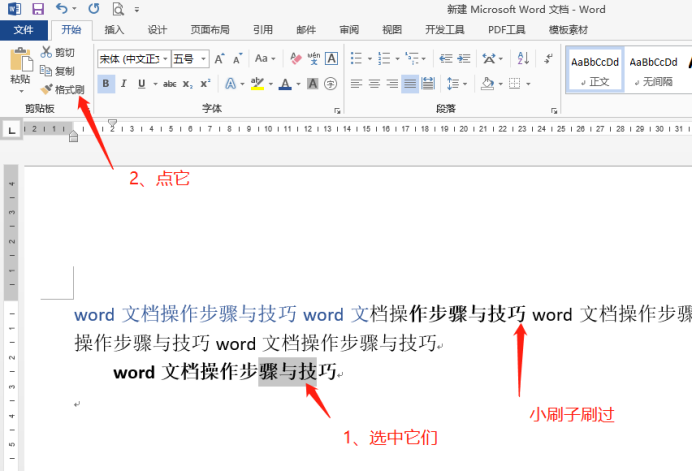The height and width of the screenshot is (472, 693).
Task: Clear all formatting eraser icon
Action: click(295, 58)
